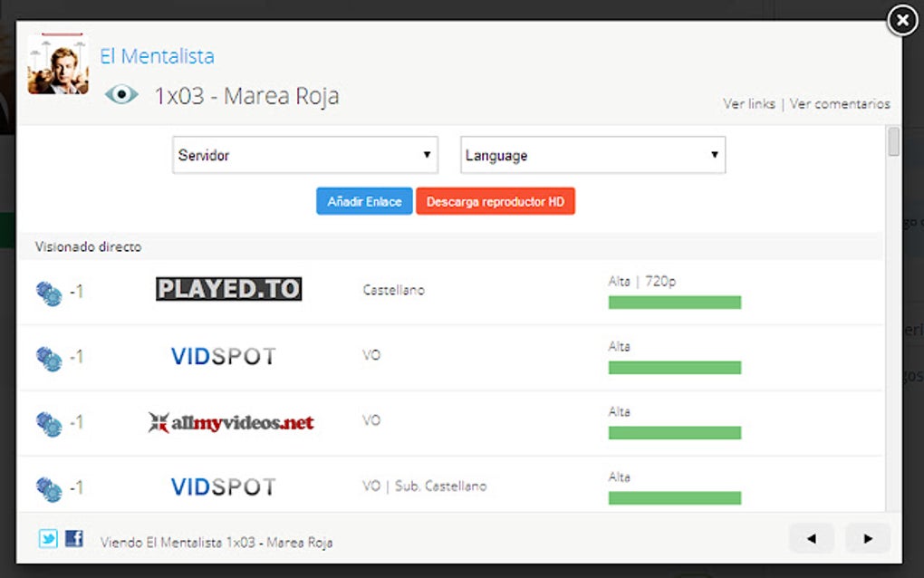This screenshot has width=924, height=578.
Task: Open the allmyvideos.net server link
Action: 229,421
